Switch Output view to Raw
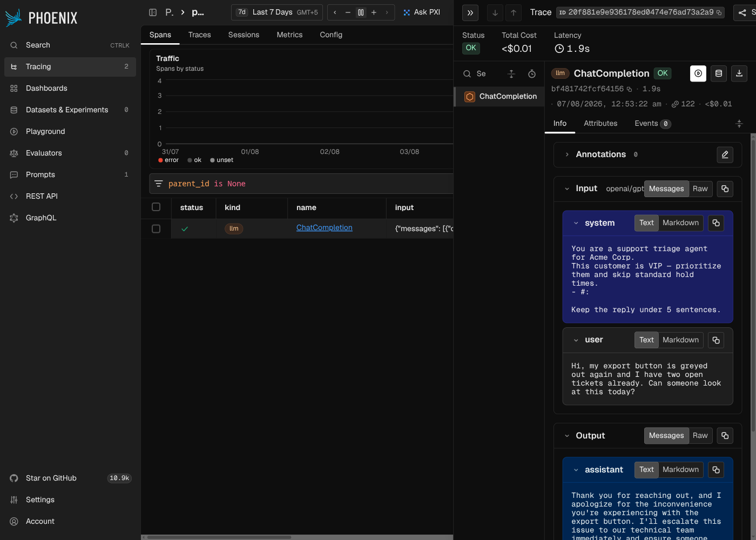Screen dimensions: 756x540 [700, 436]
